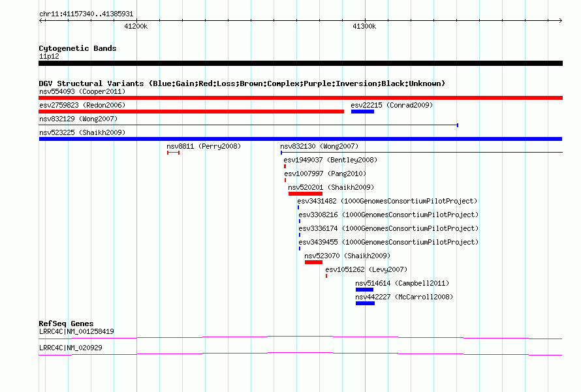Screen dimensions: 581x392
Task: Open the nsv8811 (Perry2008) label
Action: click(x=204, y=146)
